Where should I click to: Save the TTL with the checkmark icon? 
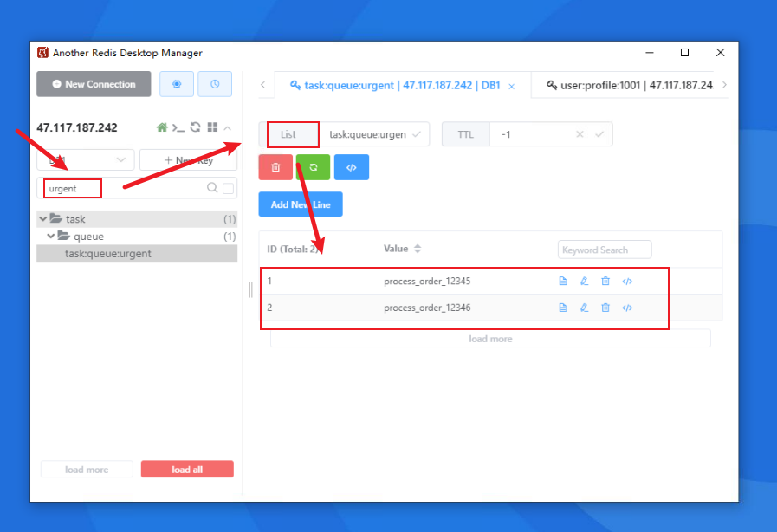599,134
